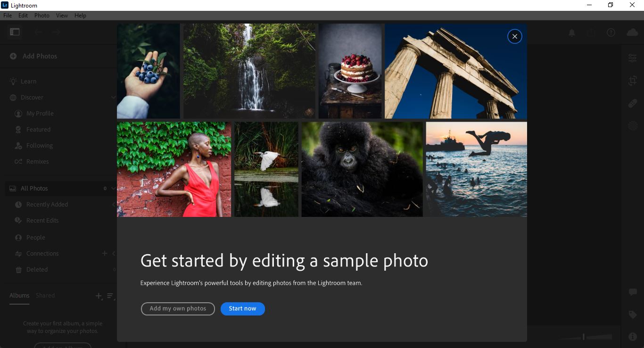Open the Edit sliders panel icon

pos(632,58)
